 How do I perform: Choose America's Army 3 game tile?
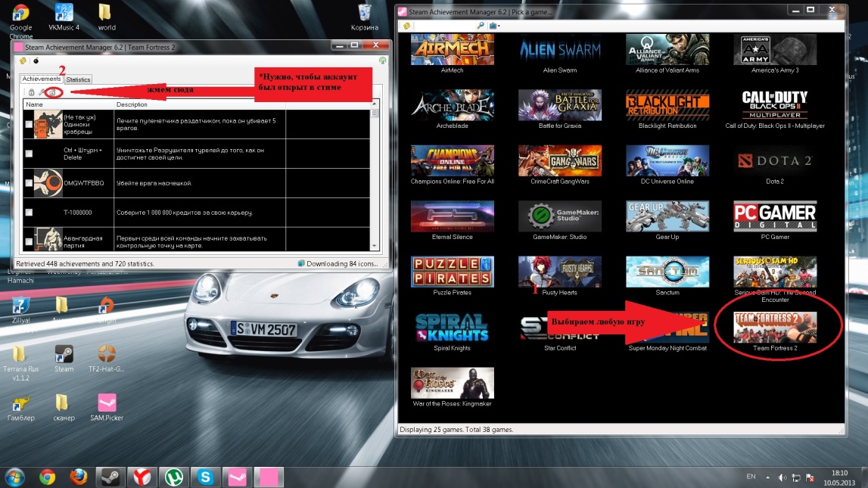(775, 49)
